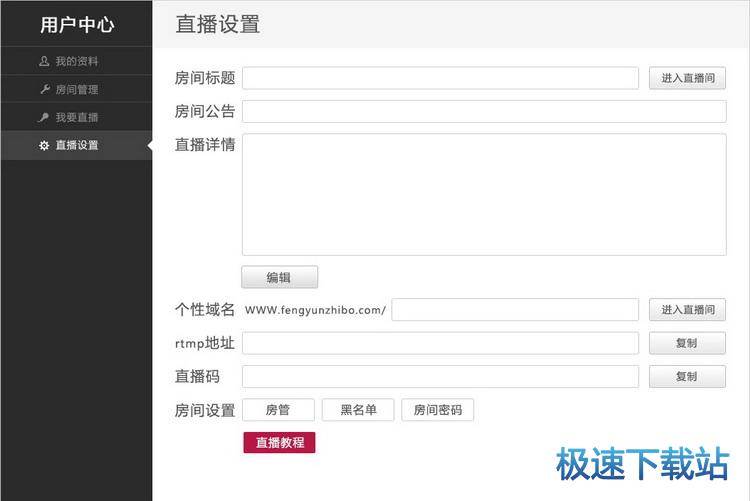The width and height of the screenshot is (750, 501).
Task: Click the 直播详情 label
Action: coord(205,145)
